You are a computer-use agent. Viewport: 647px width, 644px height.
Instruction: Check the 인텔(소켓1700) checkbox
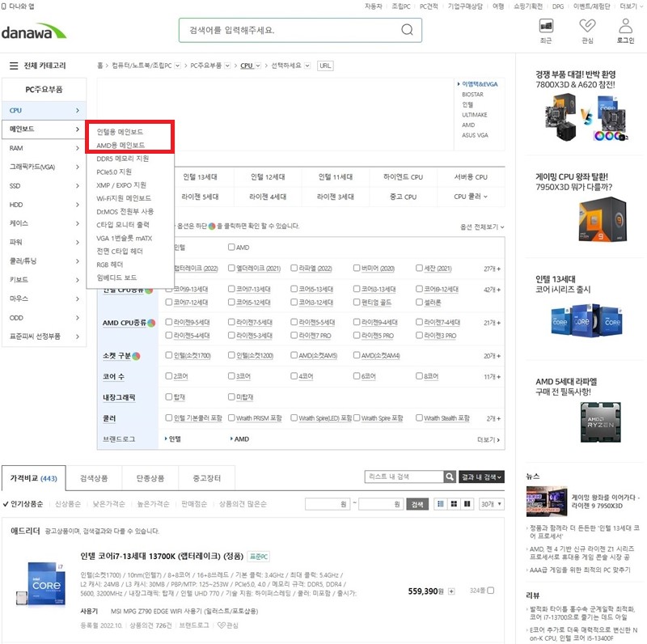[169, 355]
